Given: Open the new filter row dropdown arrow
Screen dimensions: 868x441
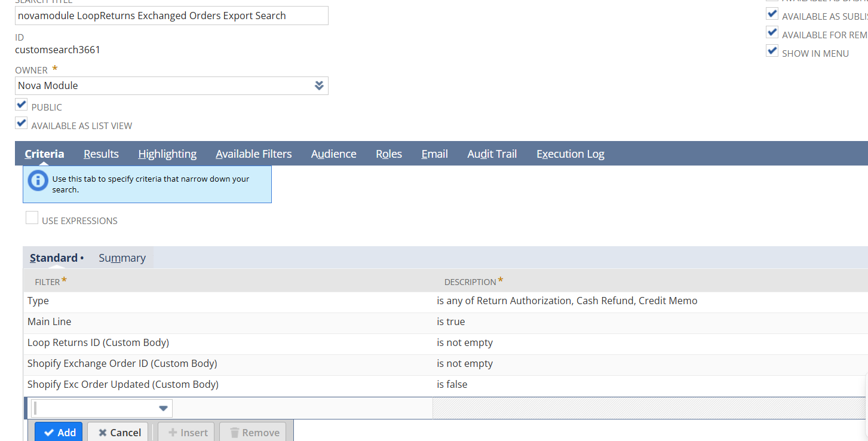Looking at the screenshot, I should click(163, 408).
